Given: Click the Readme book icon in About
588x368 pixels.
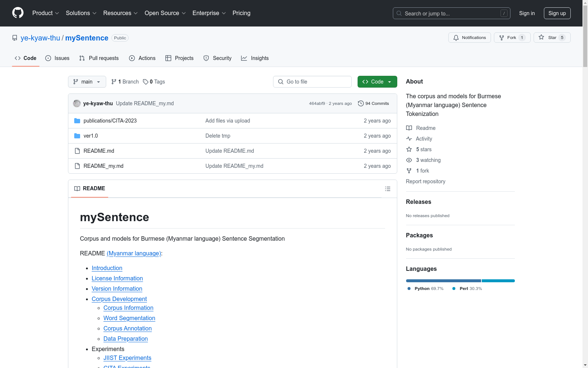Looking at the screenshot, I should (x=409, y=128).
